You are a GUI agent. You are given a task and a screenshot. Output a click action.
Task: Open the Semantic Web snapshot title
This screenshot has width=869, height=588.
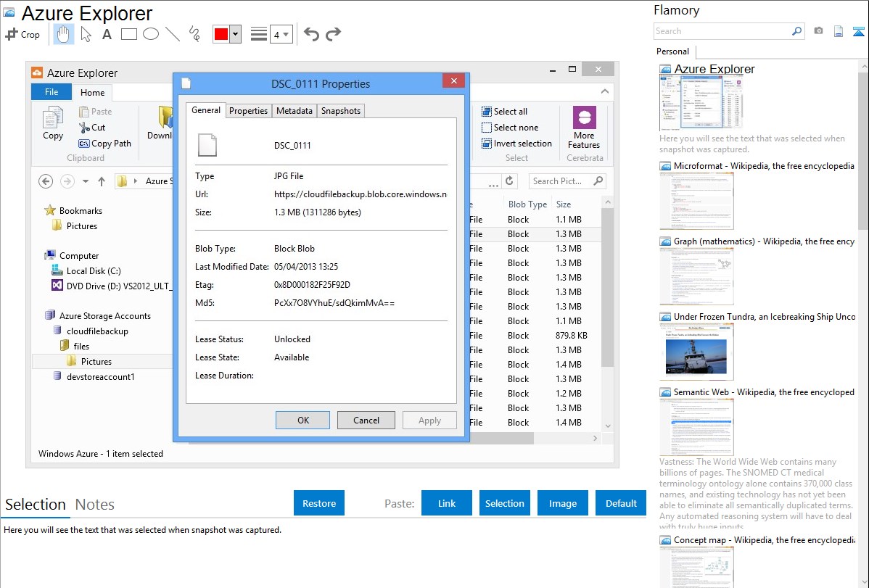point(764,392)
